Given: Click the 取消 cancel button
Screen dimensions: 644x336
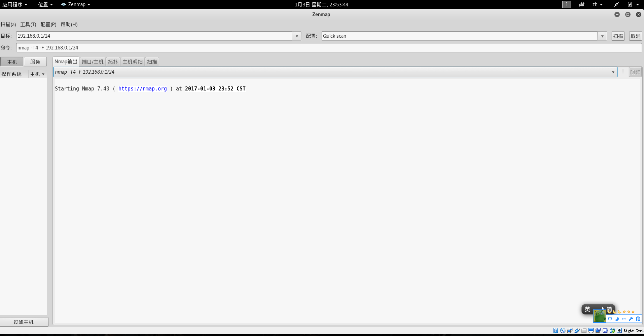Looking at the screenshot, I should (635, 36).
